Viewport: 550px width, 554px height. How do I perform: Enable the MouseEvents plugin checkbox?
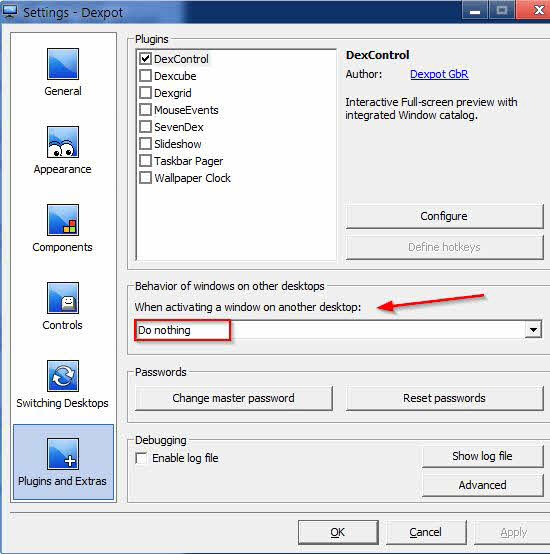[145, 110]
